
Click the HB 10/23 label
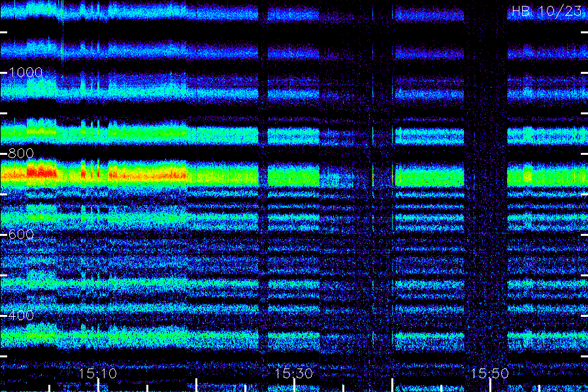click(547, 11)
